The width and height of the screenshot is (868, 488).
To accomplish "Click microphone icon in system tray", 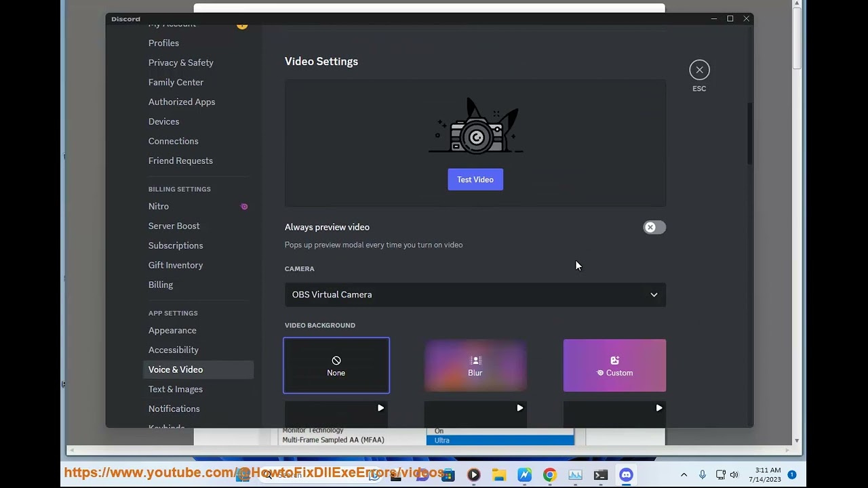I will (x=703, y=475).
